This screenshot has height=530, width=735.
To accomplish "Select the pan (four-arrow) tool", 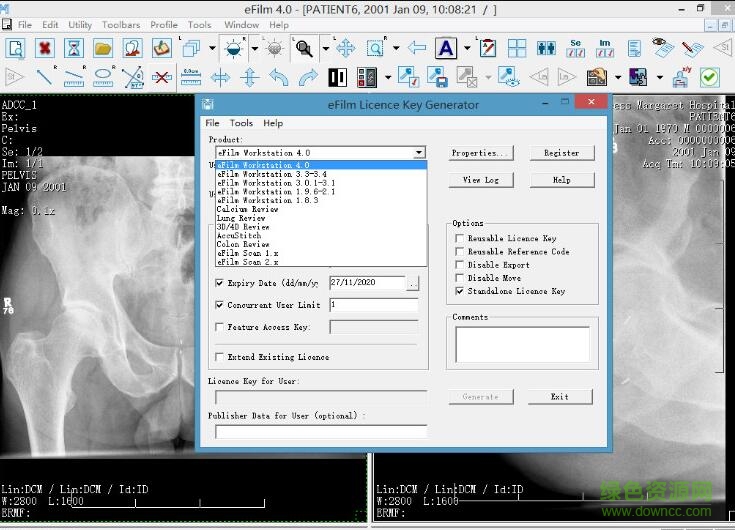I will coord(346,48).
